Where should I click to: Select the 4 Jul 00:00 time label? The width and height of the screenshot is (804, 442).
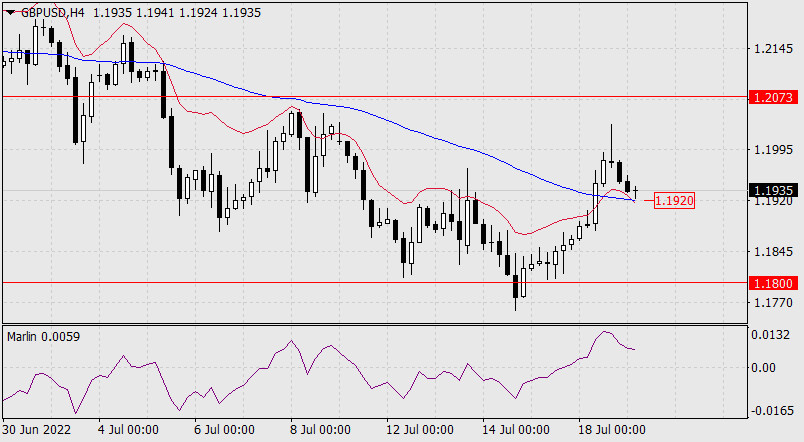128,429
